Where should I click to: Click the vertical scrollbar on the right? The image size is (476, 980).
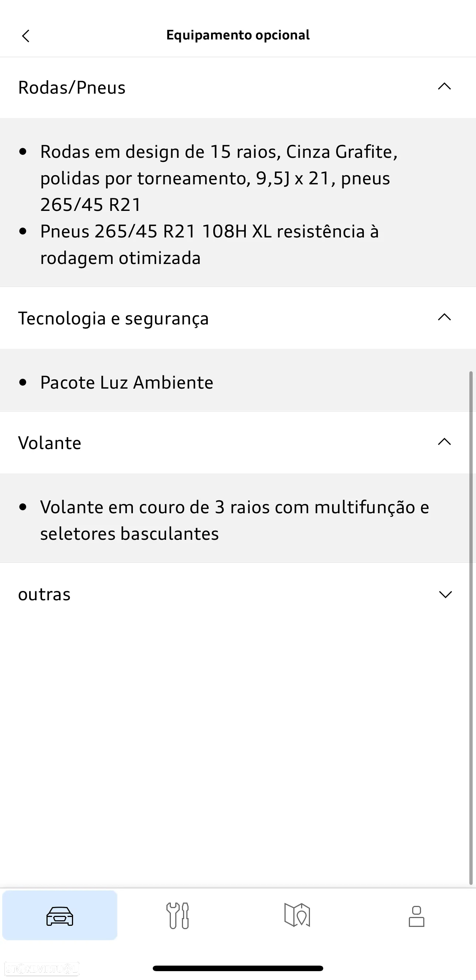click(471, 628)
